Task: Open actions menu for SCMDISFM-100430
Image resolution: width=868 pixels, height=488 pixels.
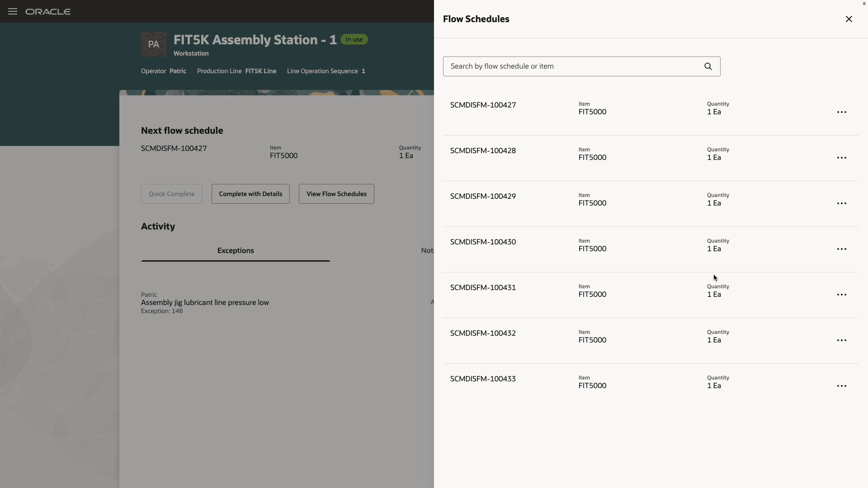Action: click(841, 249)
